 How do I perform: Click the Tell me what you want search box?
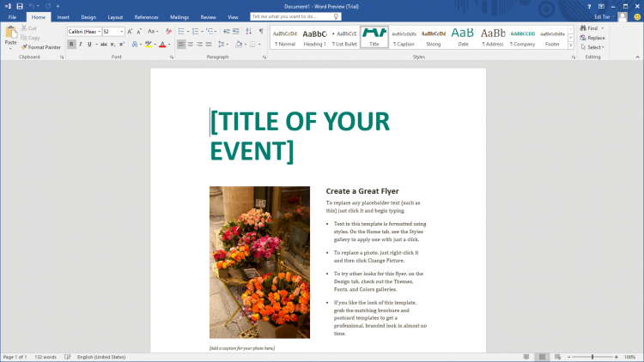pyautogui.click(x=295, y=16)
